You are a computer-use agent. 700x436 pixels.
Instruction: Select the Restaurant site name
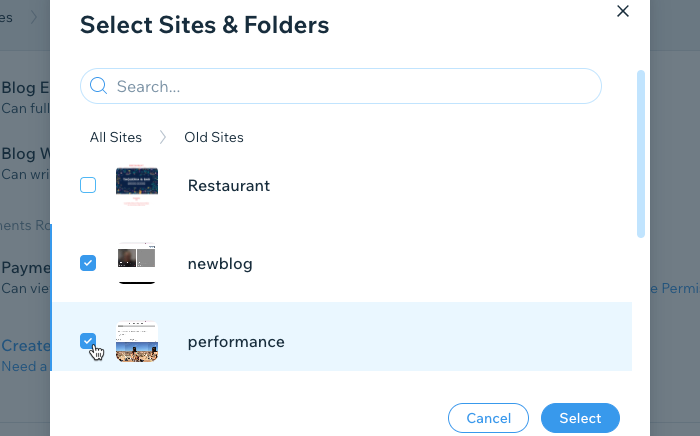tap(229, 186)
